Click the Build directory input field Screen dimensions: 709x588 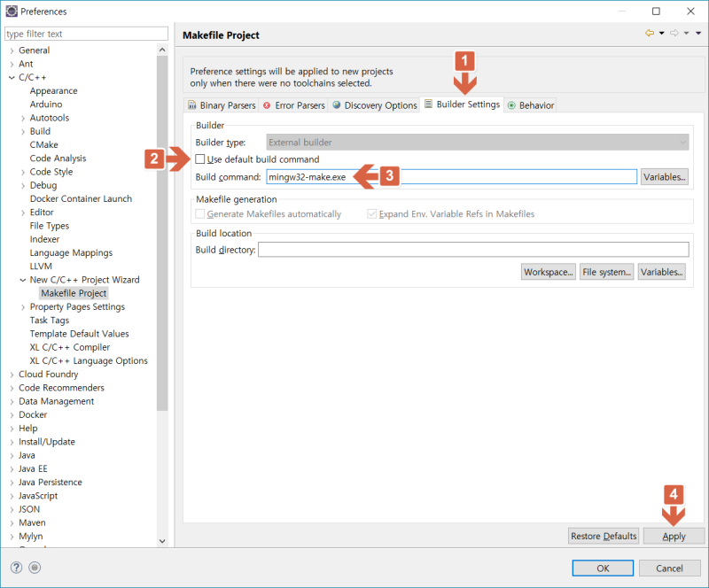pyautogui.click(x=473, y=250)
